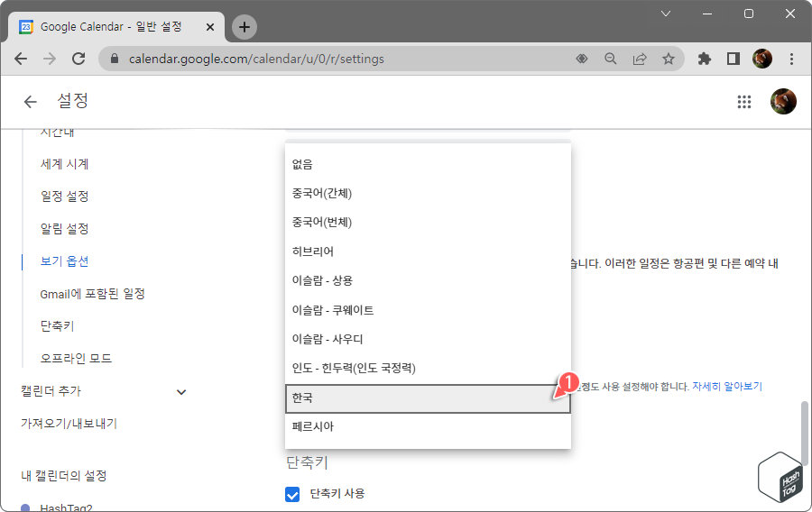Open the Google account avatar in the Settings header
812x512 pixels.
click(783, 101)
